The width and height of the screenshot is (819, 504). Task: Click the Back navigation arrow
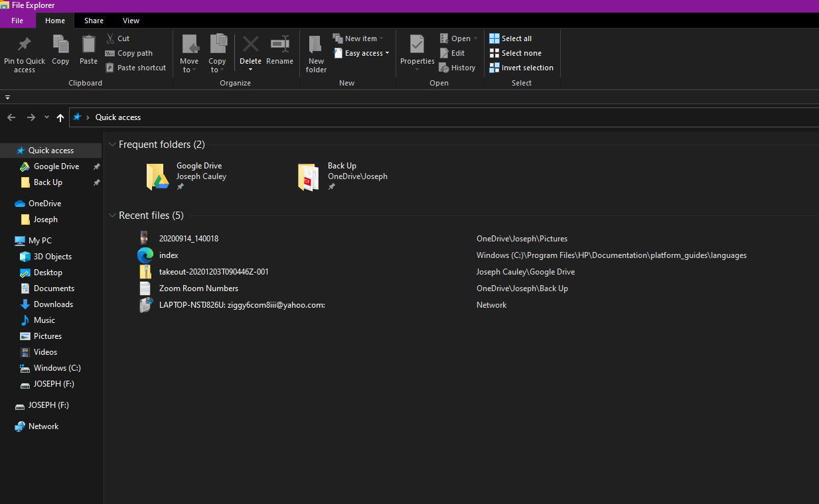[11, 117]
